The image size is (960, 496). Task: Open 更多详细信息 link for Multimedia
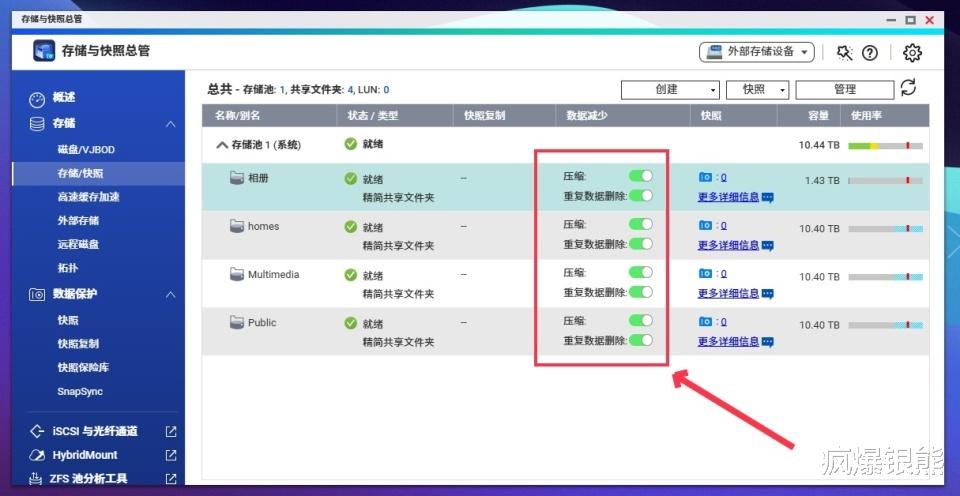pyautogui.click(x=728, y=293)
